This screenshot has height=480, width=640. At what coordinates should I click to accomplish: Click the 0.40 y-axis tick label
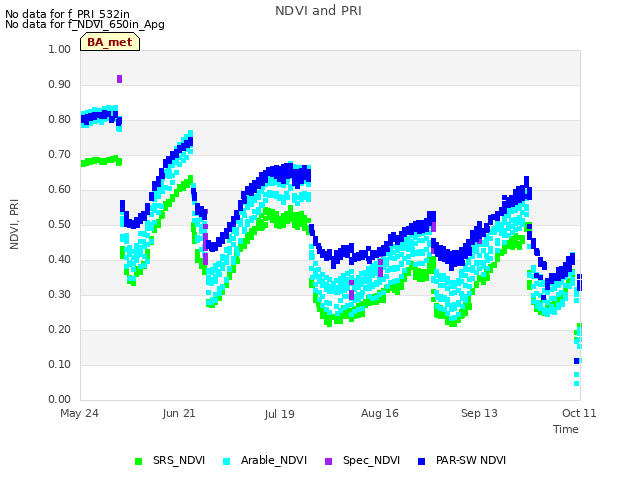coord(60,260)
